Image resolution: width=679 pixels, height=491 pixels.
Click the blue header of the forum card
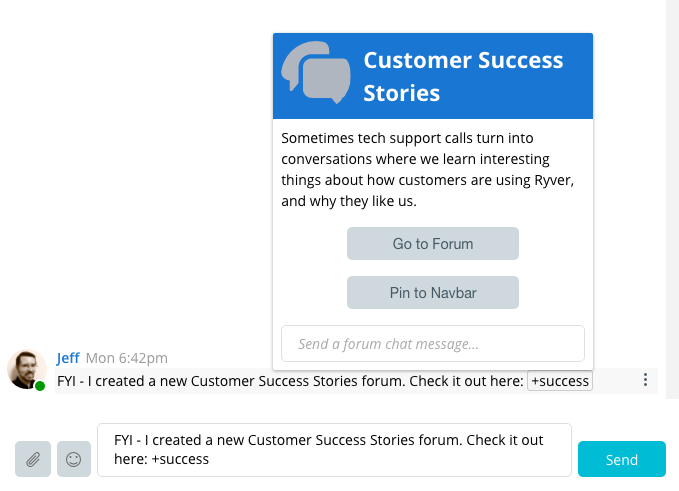433,76
